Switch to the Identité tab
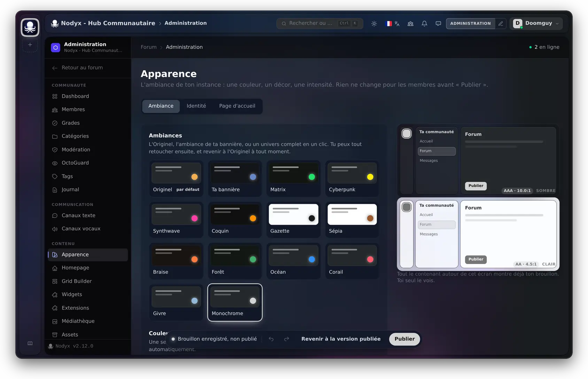 (x=196, y=106)
